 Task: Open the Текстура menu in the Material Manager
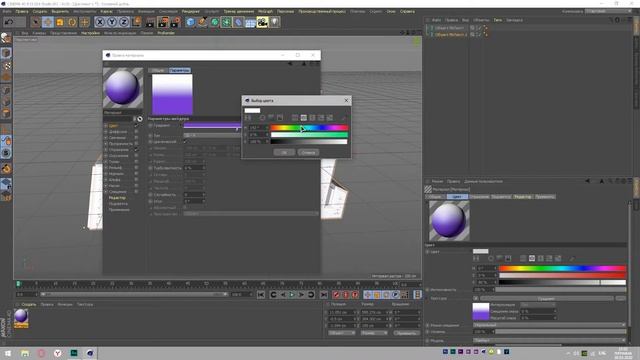point(85,304)
